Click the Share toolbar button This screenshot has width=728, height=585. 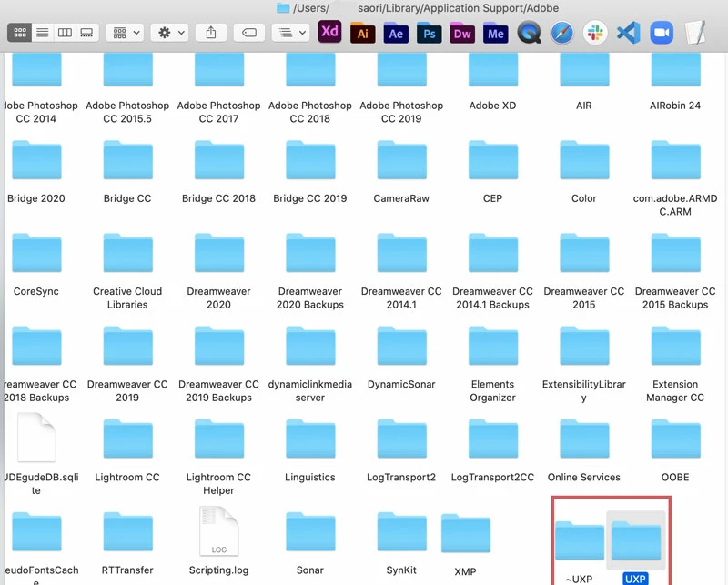coord(211,33)
